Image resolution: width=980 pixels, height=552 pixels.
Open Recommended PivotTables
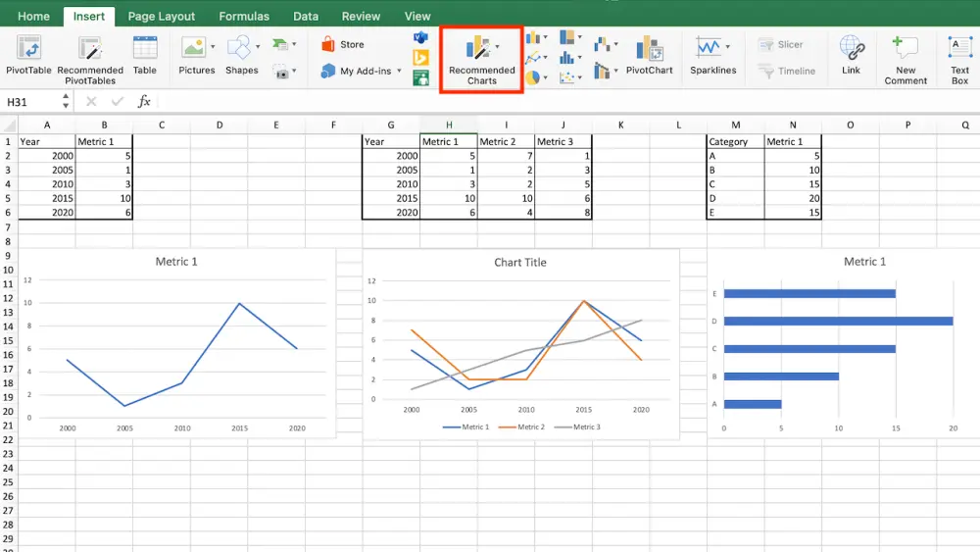coord(90,60)
